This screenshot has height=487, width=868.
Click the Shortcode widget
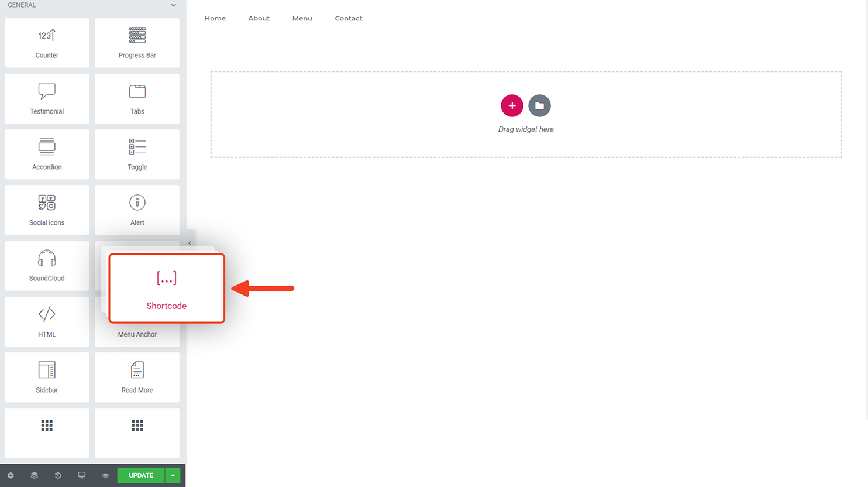tap(167, 288)
